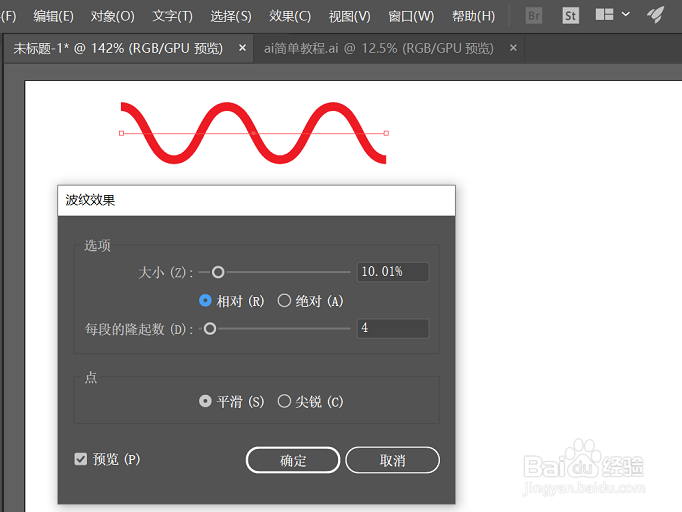Screen dimensions: 682x512
Task: Open the 帮助(H) menu
Action: (x=473, y=16)
